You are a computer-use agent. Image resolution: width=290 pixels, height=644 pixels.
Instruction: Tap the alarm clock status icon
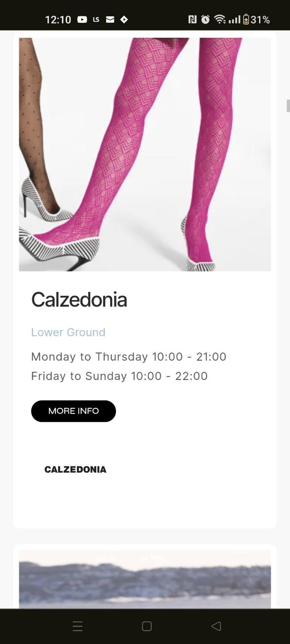205,20
